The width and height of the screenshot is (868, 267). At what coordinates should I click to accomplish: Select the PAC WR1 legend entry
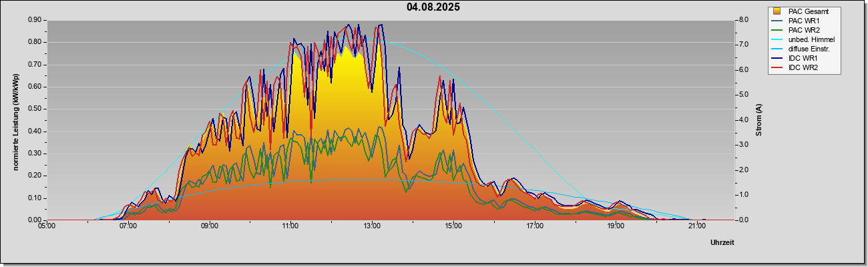pyautogui.click(x=803, y=21)
